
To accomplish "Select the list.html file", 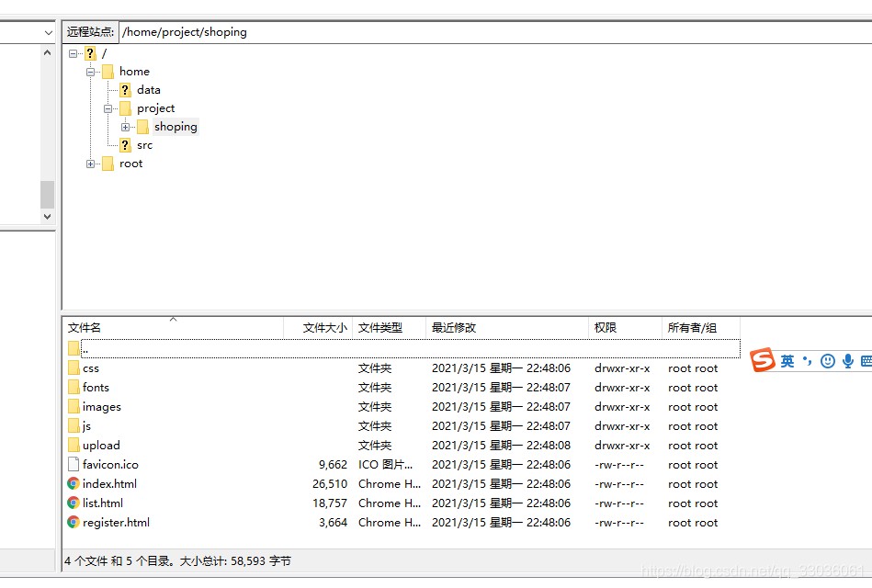I will [x=403, y=503].
